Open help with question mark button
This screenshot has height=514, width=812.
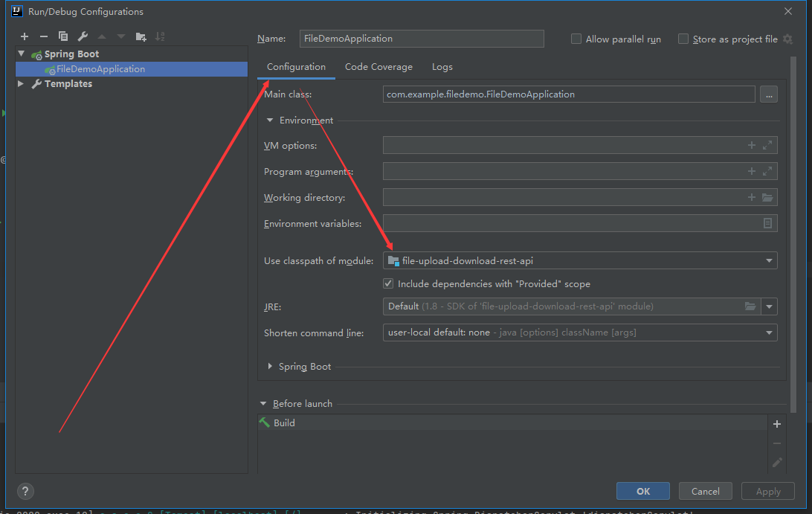click(x=25, y=491)
